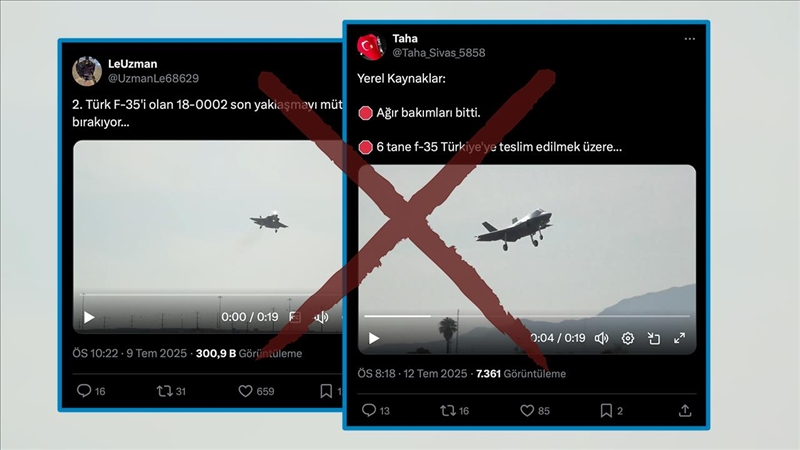Seek along Taha's video progress bar
The height and width of the screenshot is (450, 800).
[527, 316]
